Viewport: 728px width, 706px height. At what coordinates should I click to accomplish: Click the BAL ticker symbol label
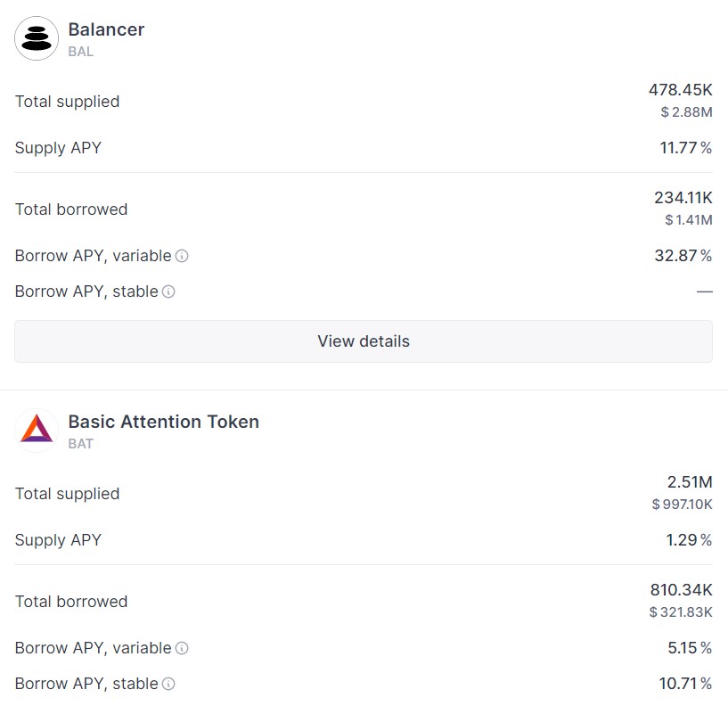(x=81, y=52)
